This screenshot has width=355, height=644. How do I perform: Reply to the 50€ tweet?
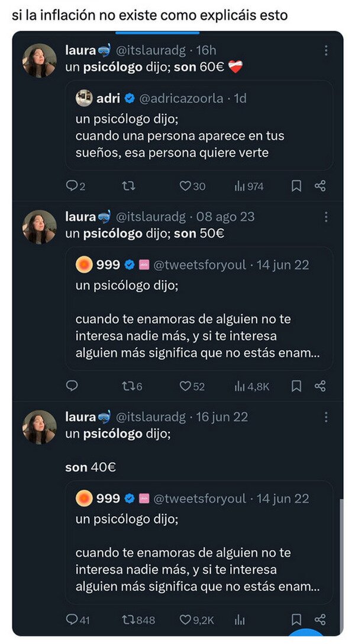click(72, 386)
